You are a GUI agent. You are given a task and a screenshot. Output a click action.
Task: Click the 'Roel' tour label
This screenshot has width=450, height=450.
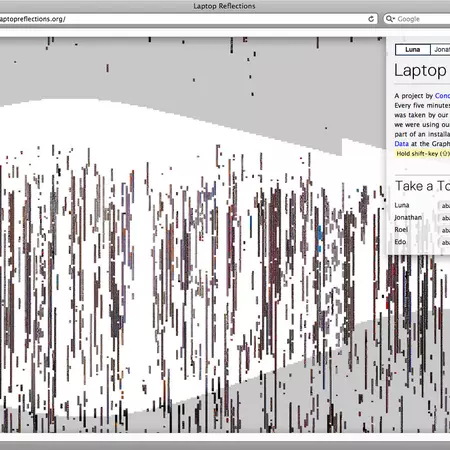coord(401,230)
